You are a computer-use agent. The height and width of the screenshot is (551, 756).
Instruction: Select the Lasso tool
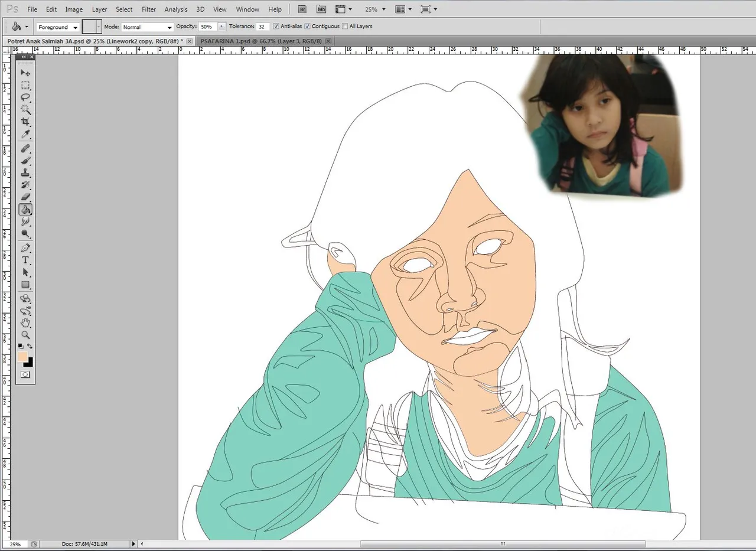(25, 97)
